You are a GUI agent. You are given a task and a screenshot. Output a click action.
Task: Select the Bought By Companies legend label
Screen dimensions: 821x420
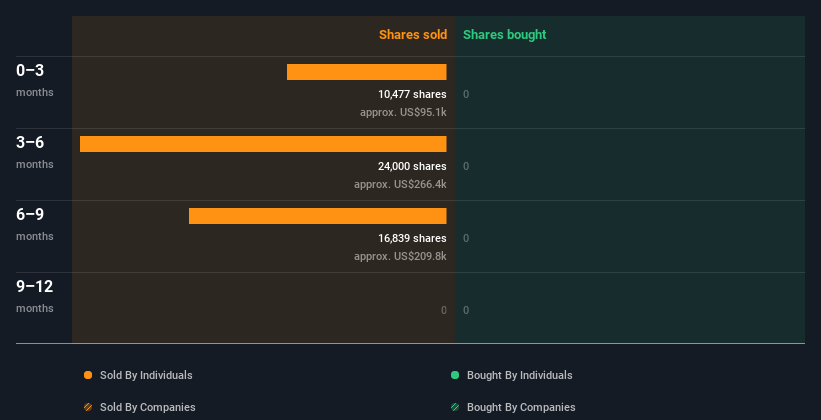pos(521,407)
